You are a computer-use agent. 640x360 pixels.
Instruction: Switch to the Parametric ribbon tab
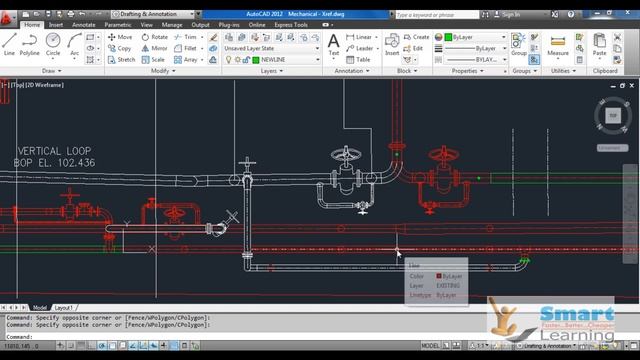(118, 25)
